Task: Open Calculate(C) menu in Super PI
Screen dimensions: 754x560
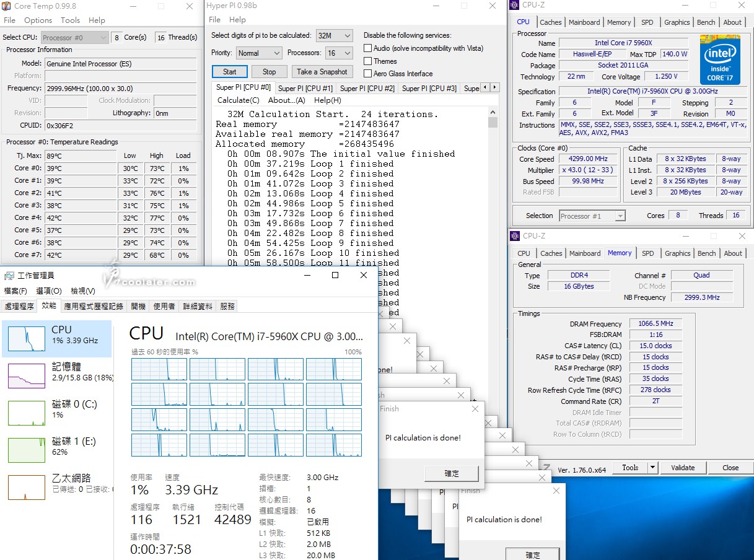Action: pos(238,100)
